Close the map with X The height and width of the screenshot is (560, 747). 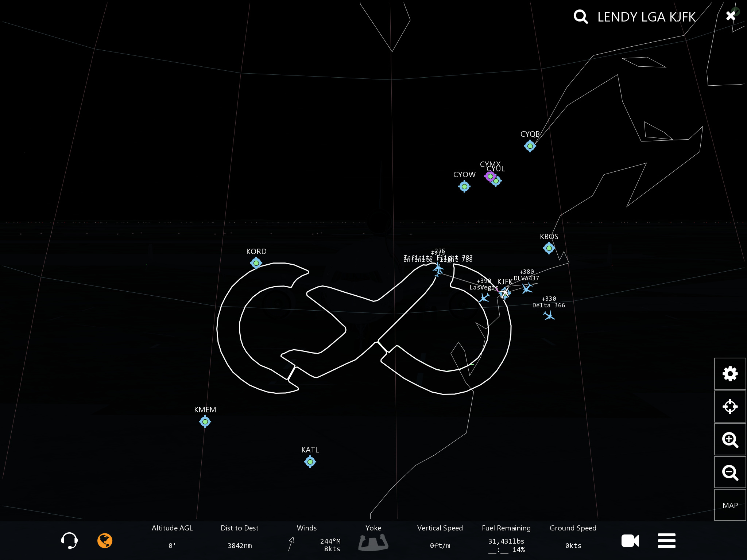click(x=730, y=16)
